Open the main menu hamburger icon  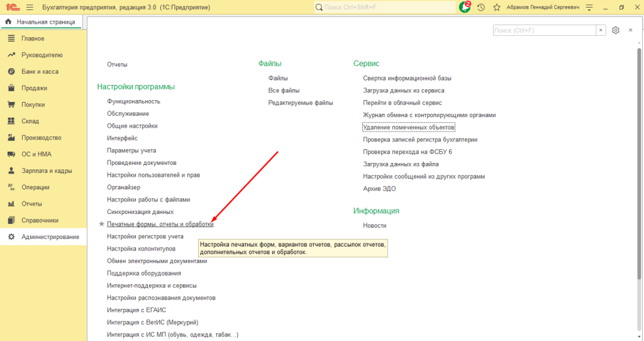[30, 7]
